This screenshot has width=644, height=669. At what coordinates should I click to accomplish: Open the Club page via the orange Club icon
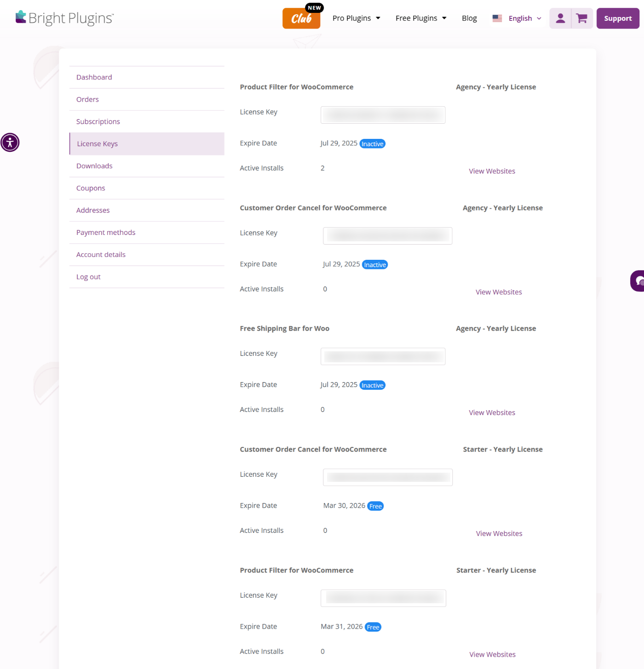point(301,19)
